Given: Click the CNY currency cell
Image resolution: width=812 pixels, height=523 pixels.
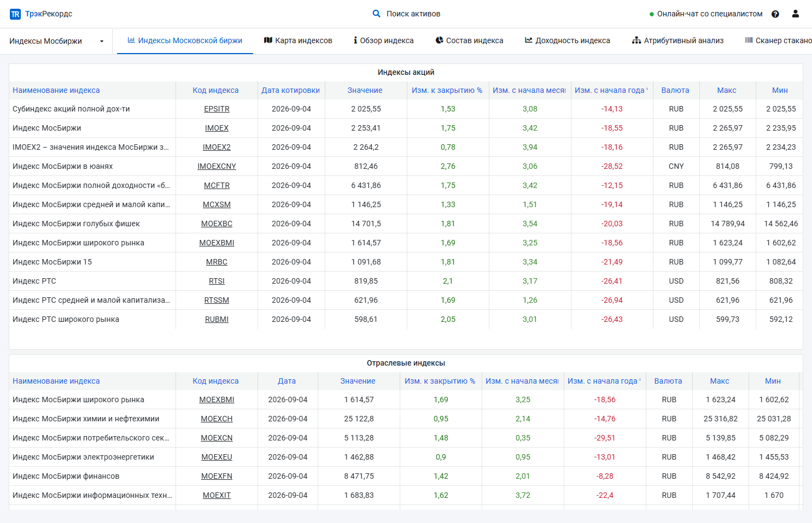Looking at the screenshot, I should (676, 166).
